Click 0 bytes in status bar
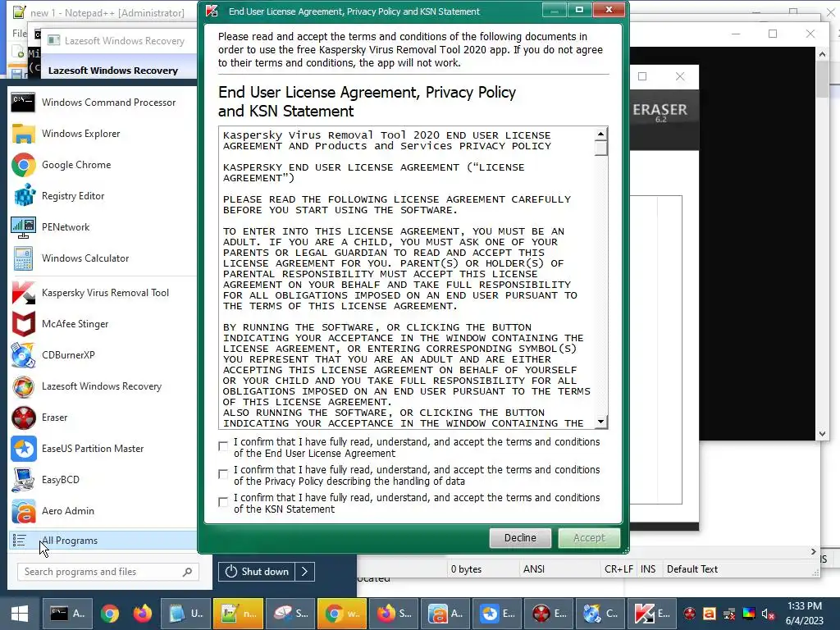The width and height of the screenshot is (840, 630). pos(466,569)
